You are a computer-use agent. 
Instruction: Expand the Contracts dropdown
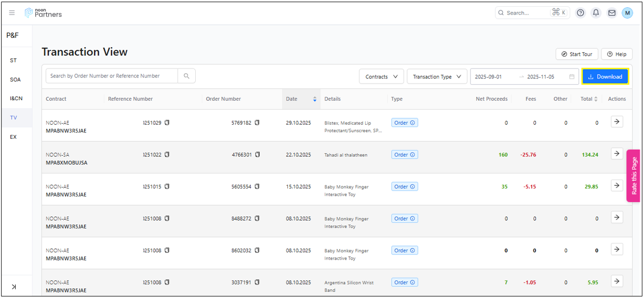coord(381,77)
